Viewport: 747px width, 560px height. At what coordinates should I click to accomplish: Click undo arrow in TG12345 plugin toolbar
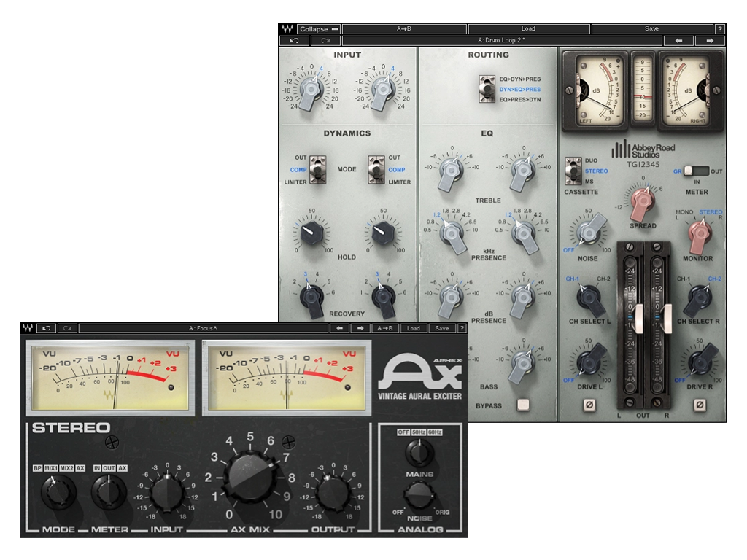pyautogui.click(x=294, y=41)
